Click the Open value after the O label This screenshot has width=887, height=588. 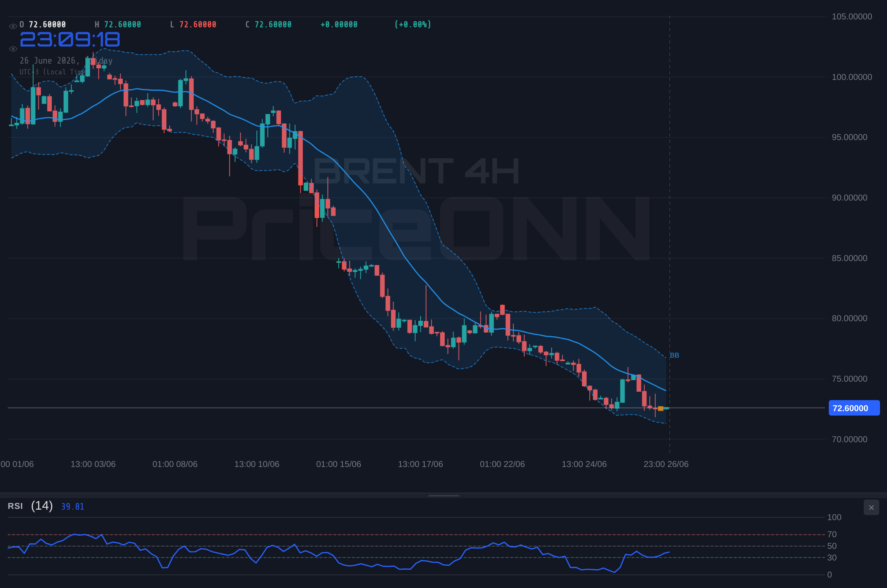pos(47,24)
